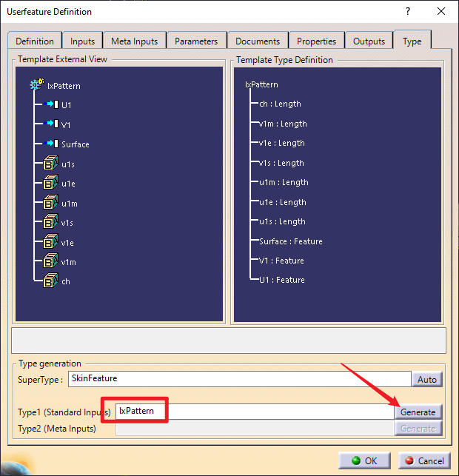
Task: Close the Userfeature Definition dialog
Action: 441,12
